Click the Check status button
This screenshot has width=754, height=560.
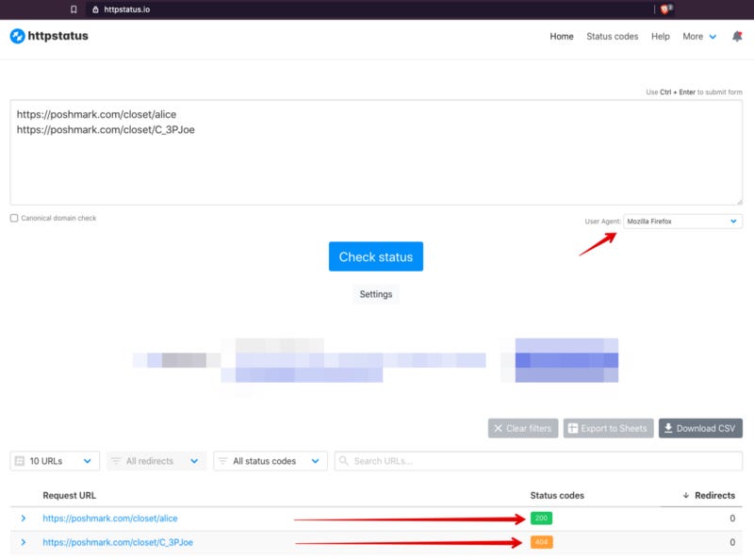tap(375, 256)
